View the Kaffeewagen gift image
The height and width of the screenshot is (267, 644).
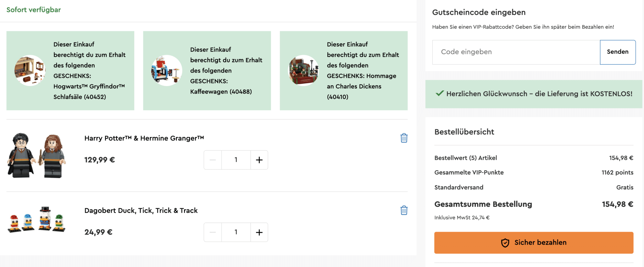tap(167, 71)
